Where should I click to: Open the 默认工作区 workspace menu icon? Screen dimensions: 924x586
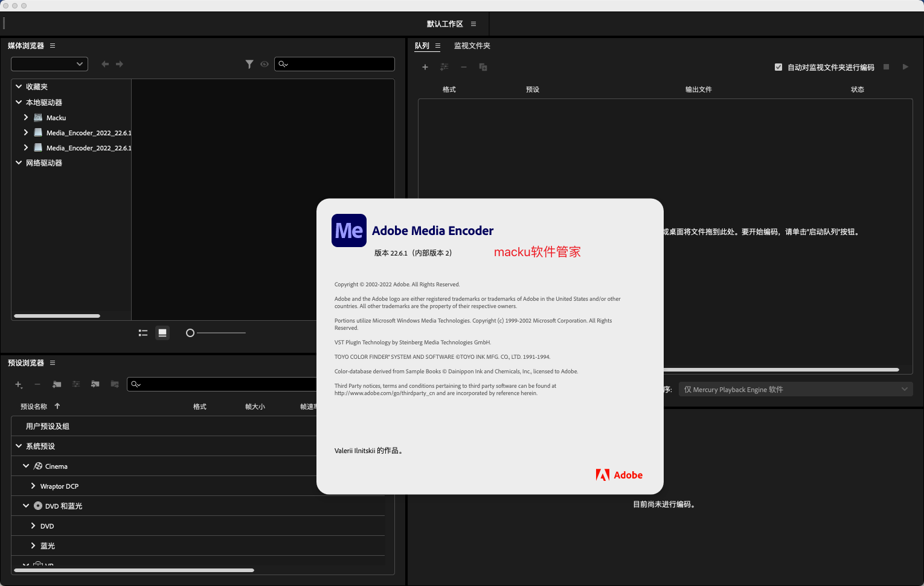(473, 24)
